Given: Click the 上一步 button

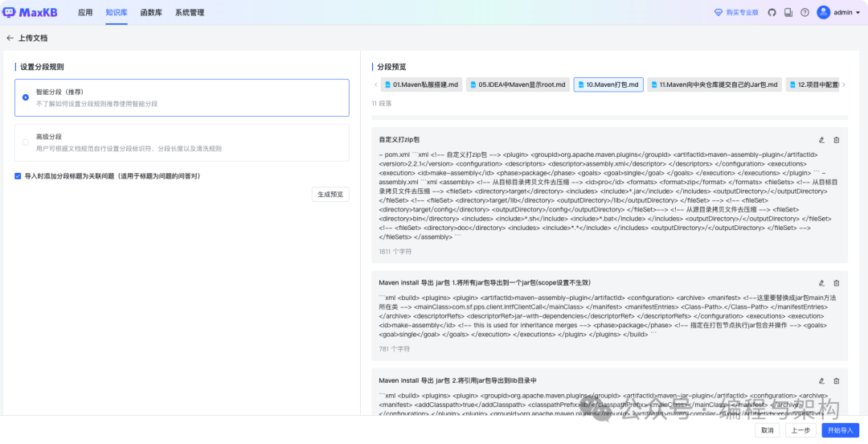Looking at the screenshot, I should click(x=800, y=430).
